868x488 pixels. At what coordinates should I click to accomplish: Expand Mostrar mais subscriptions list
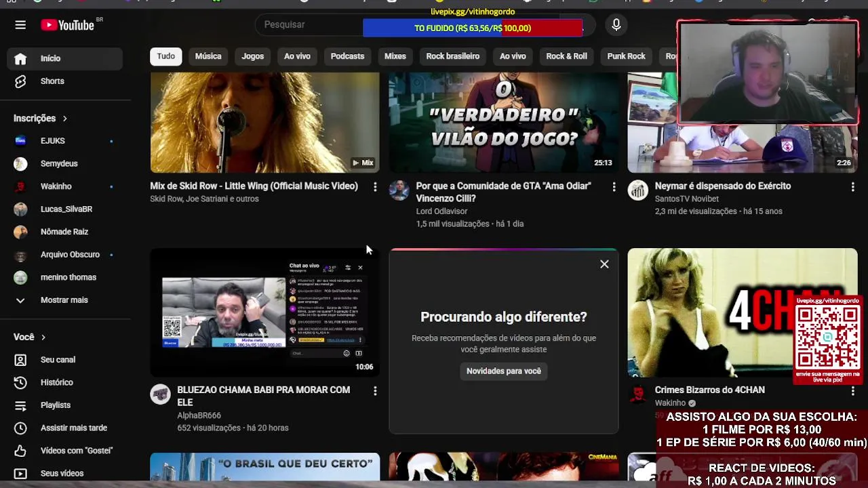pos(65,300)
